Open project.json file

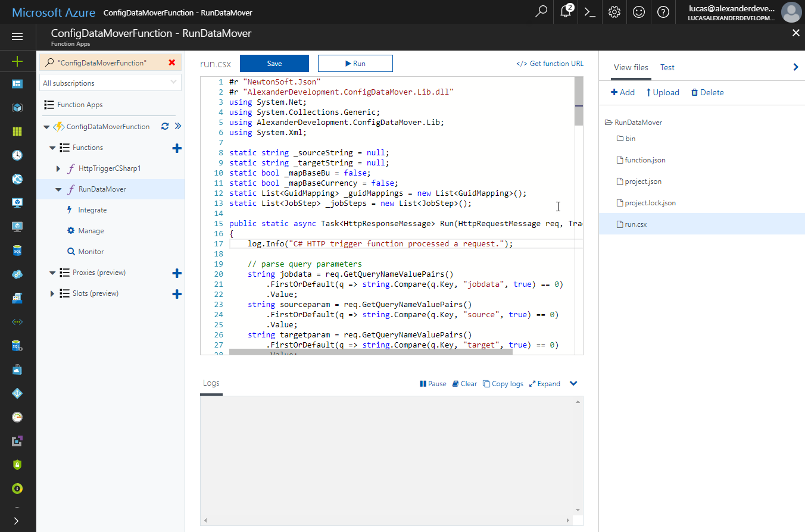639,181
